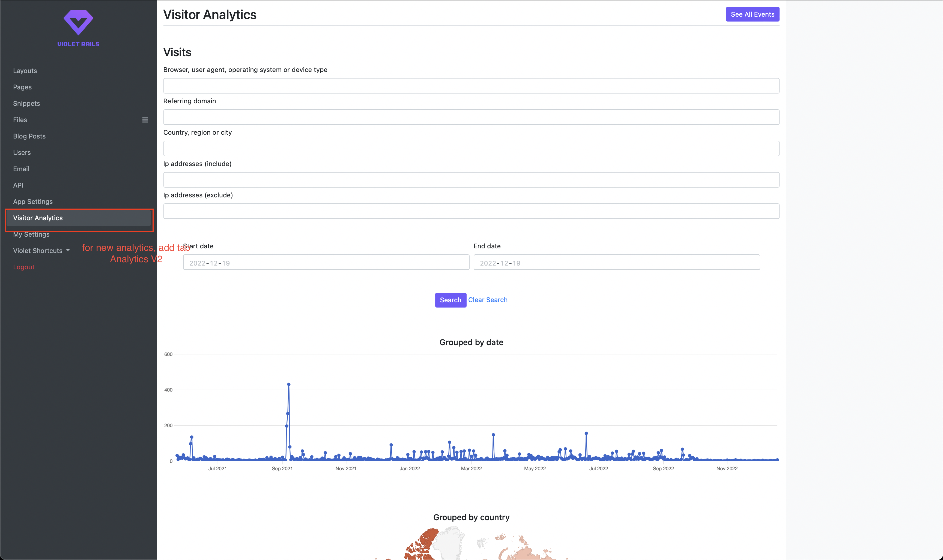This screenshot has width=943, height=560.
Task: Click the Country, region or city field
Action: (x=471, y=148)
